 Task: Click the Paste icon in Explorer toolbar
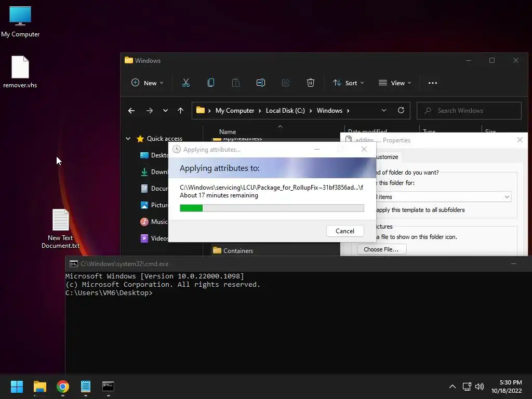click(235, 83)
